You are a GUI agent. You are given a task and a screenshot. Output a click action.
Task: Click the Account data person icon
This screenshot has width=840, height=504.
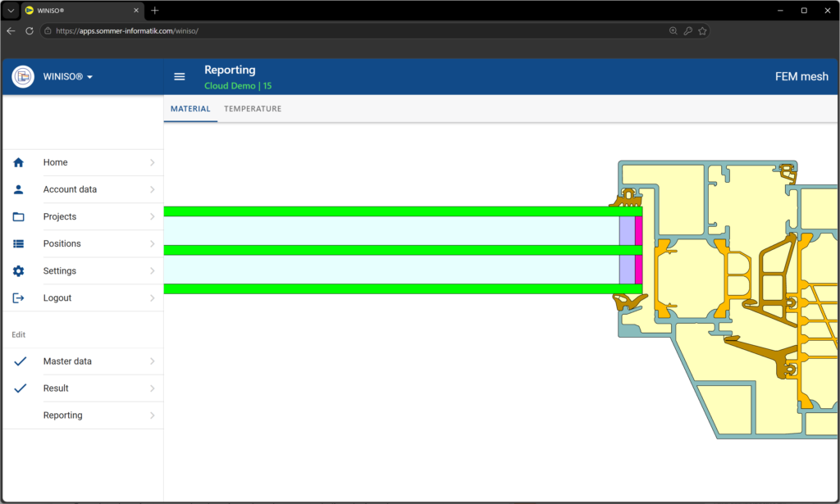(x=18, y=189)
